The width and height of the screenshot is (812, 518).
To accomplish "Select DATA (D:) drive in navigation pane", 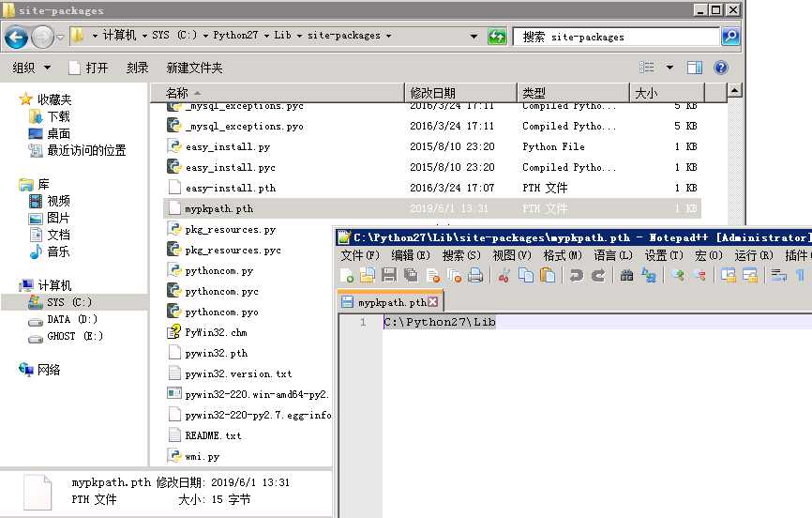I will click(x=72, y=319).
